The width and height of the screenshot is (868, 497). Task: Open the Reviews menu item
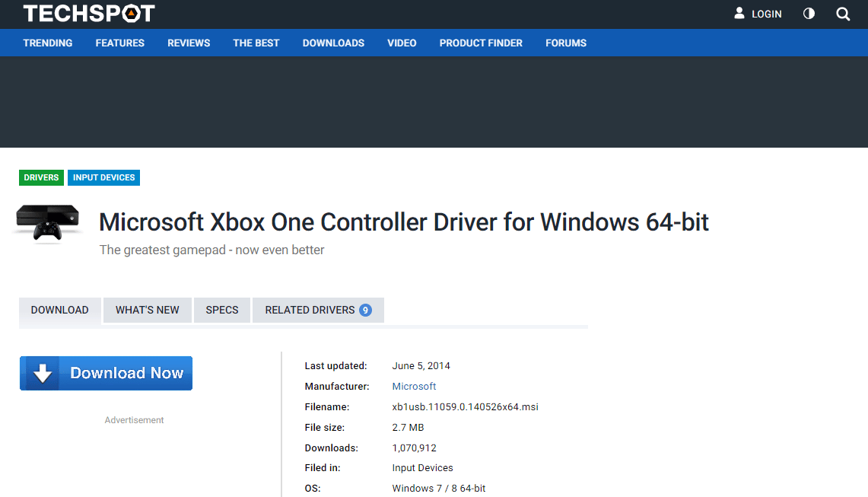[189, 43]
